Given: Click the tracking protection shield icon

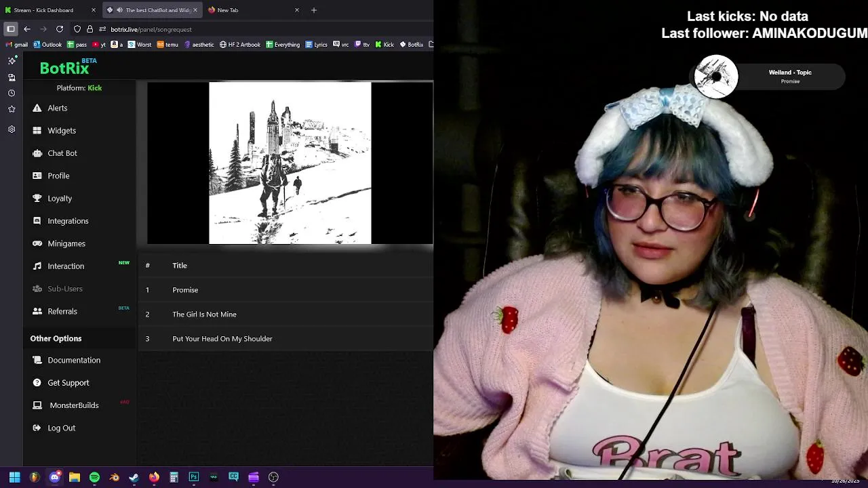Looking at the screenshot, I should pyautogui.click(x=77, y=29).
